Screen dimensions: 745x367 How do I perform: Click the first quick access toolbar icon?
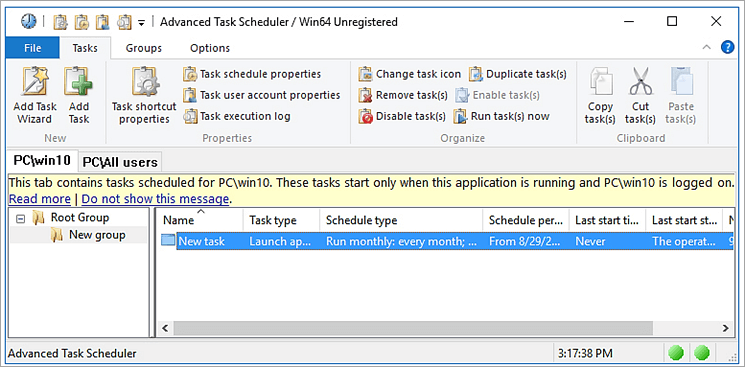(60, 22)
